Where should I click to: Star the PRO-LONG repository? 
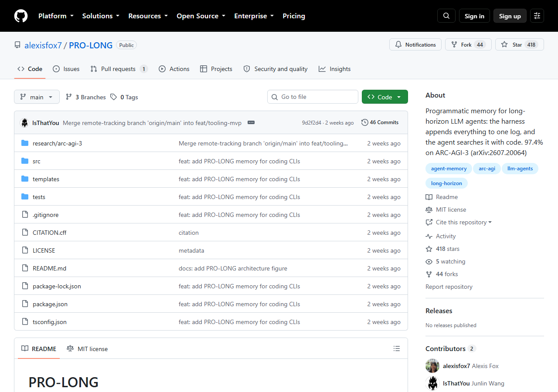coord(520,44)
